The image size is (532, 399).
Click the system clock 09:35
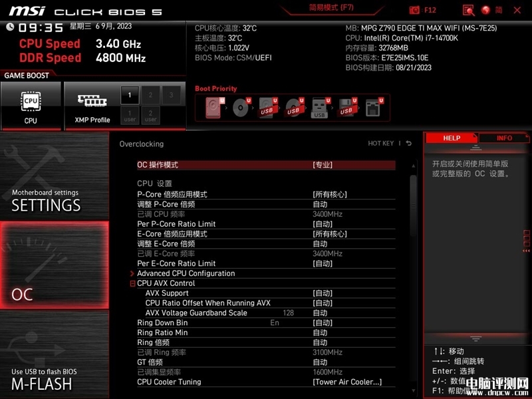41,27
